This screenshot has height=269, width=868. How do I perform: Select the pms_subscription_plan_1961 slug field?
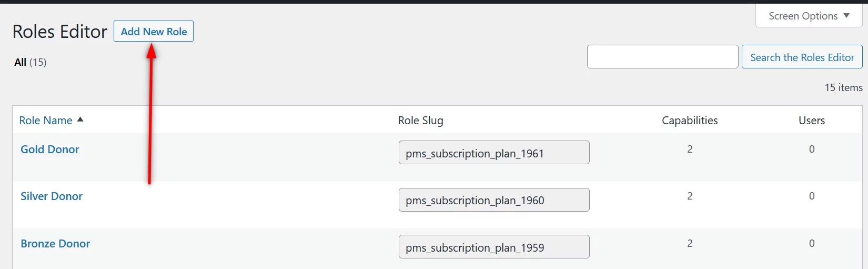[x=493, y=153]
